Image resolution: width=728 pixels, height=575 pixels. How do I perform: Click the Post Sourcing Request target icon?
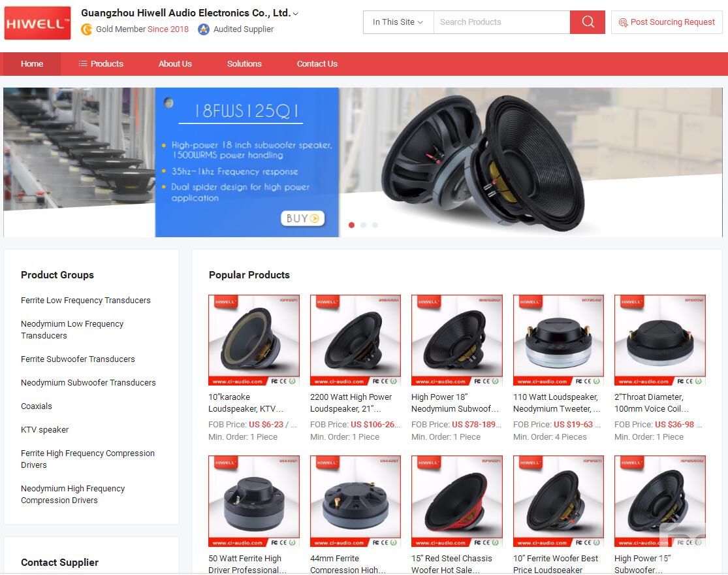(x=623, y=22)
